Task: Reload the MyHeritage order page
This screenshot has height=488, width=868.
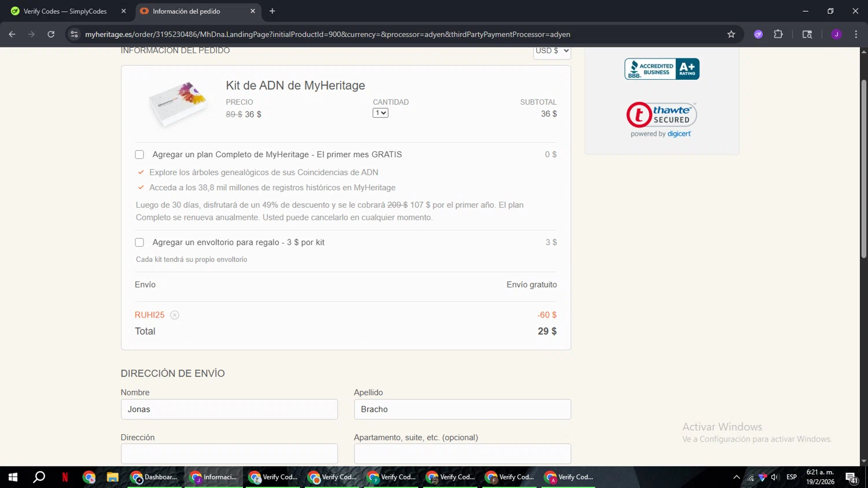Action: click(x=51, y=34)
